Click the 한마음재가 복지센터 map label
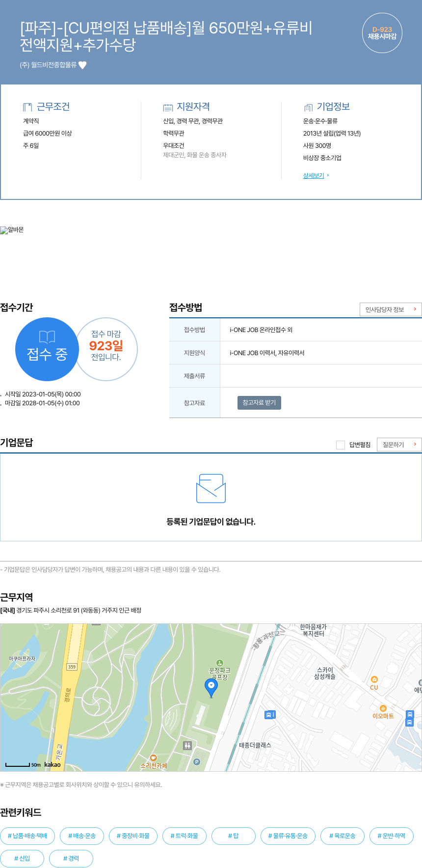This screenshot has width=422, height=868. (x=313, y=630)
